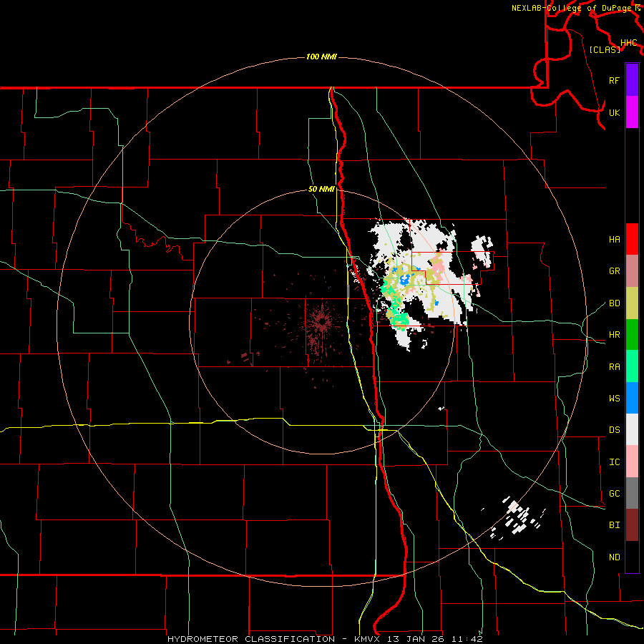Viewport: 644px width, 644px height.
Task: Click the WS legend label
Action: [614, 399]
